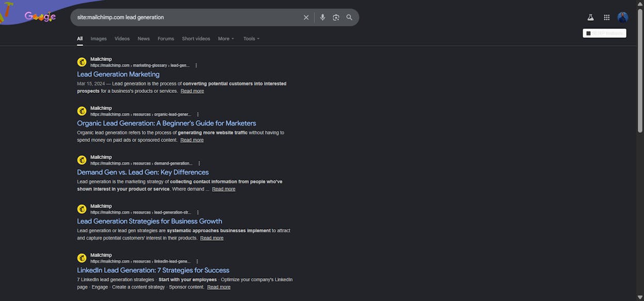Switch to the Short videos tab
The height and width of the screenshot is (301, 644).
point(196,39)
